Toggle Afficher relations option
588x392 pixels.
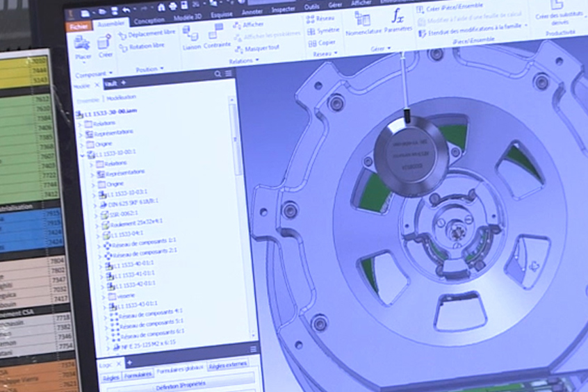click(x=247, y=24)
